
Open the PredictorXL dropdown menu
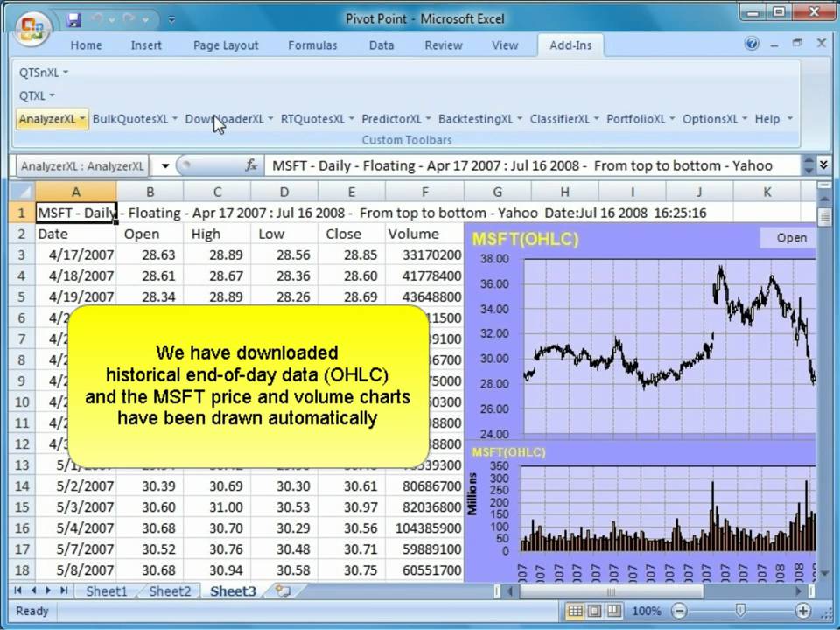(395, 119)
